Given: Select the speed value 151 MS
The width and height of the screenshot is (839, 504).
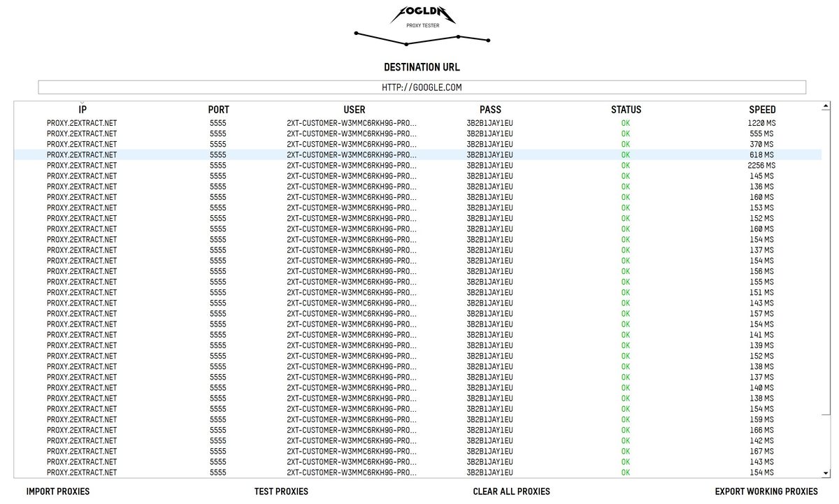Looking at the screenshot, I should click(761, 292).
